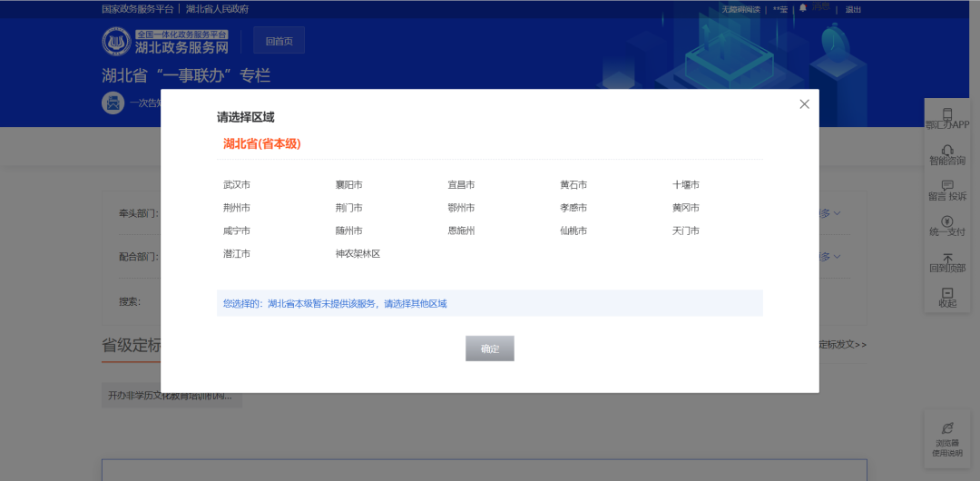Image resolution: width=980 pixels, height=481 pixels.
Task: Open 统一支付 yen payment icon
Action: point(947,221)
